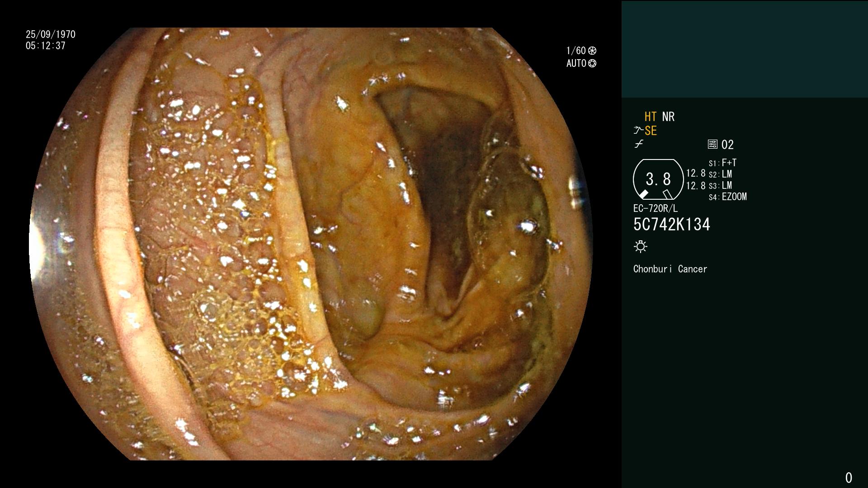868x488 pixels.
Task: Click the serial number 5C742K134
Action: [x=672, y=225]
